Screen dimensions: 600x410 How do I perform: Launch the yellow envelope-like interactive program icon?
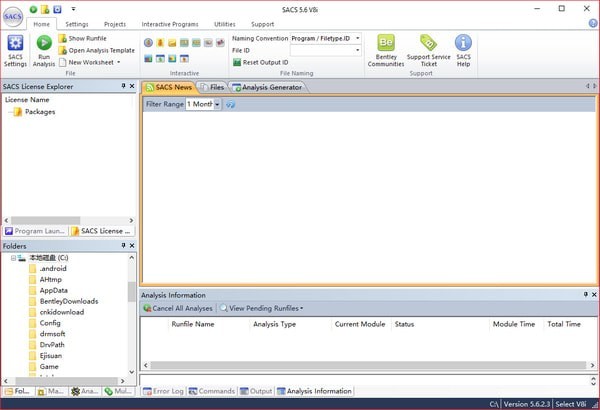pyautogui.click(x=172, y=42)
